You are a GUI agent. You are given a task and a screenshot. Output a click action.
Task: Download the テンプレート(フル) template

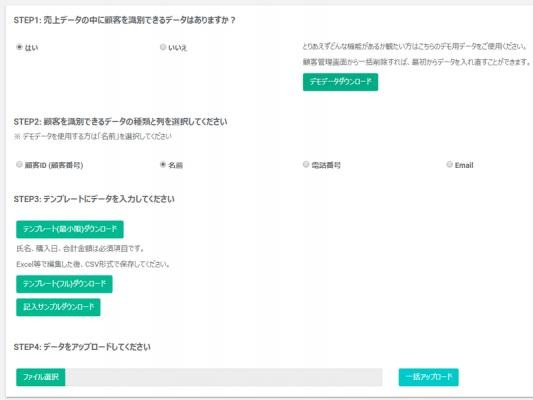click(64, 284)
